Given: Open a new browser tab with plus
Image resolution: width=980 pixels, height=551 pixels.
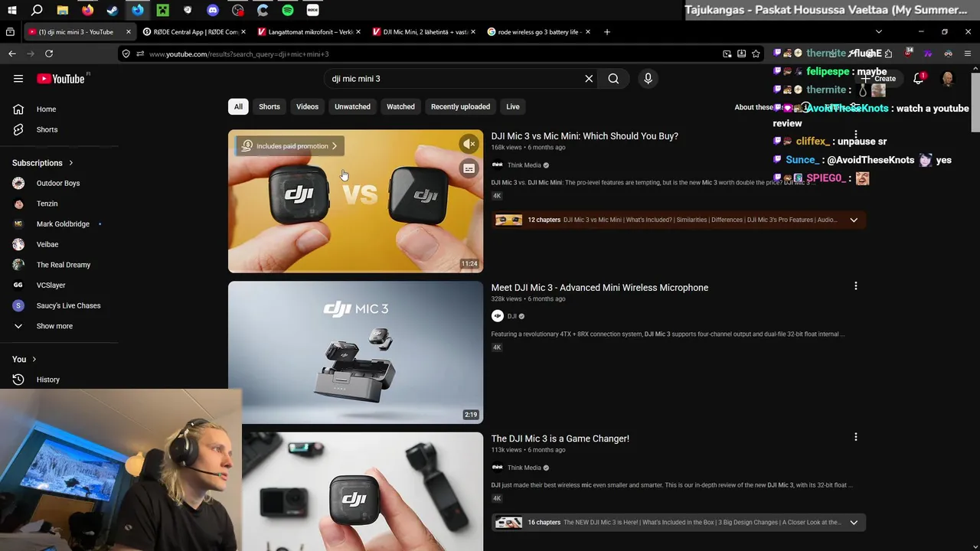Looking at the screenshot, I should (x=607, y=32).
